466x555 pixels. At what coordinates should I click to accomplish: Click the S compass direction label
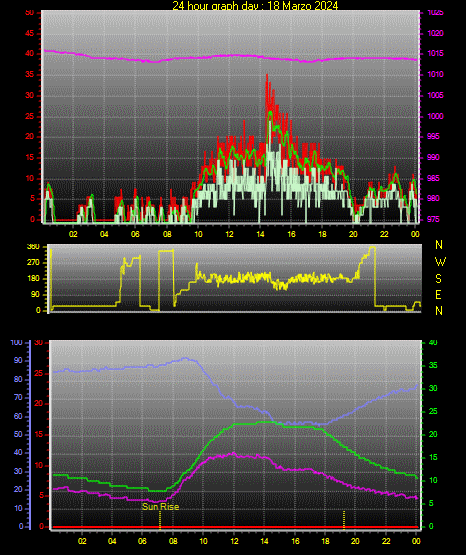pos(438,279)
